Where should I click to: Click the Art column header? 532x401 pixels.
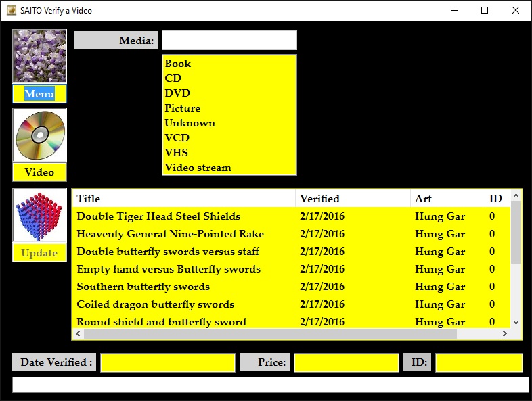click(447, 199)
